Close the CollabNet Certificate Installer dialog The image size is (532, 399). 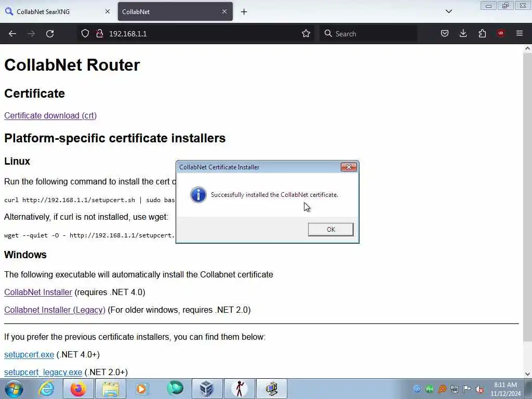tap(349, 167)
